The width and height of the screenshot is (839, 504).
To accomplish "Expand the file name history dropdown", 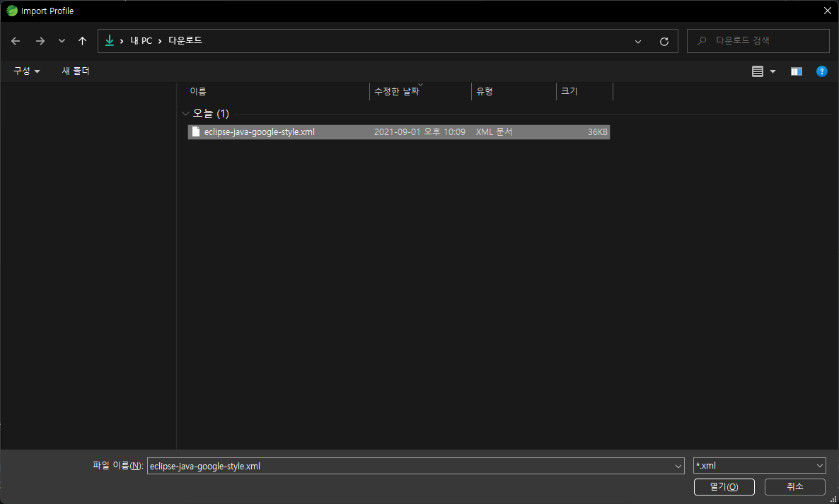I will tap(678, 466).
